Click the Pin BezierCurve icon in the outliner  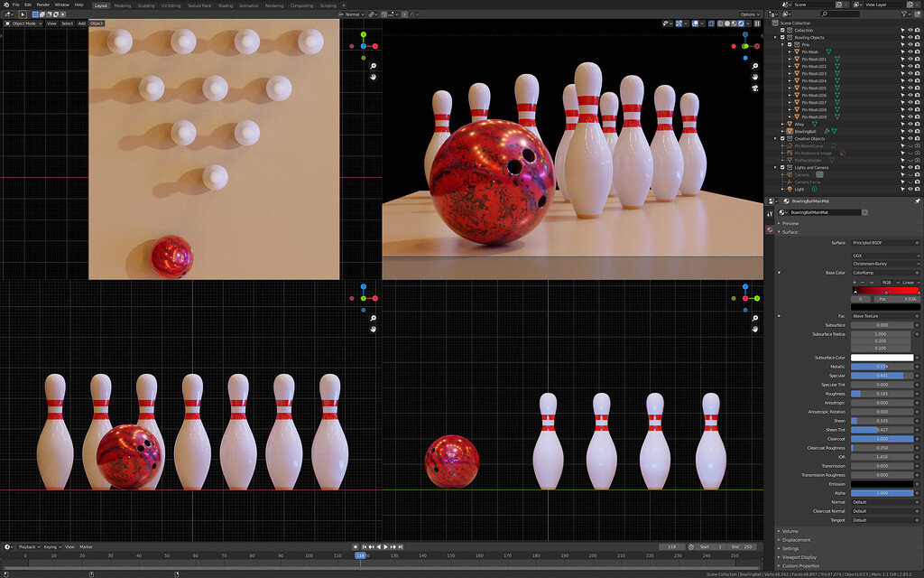(790, 145)
